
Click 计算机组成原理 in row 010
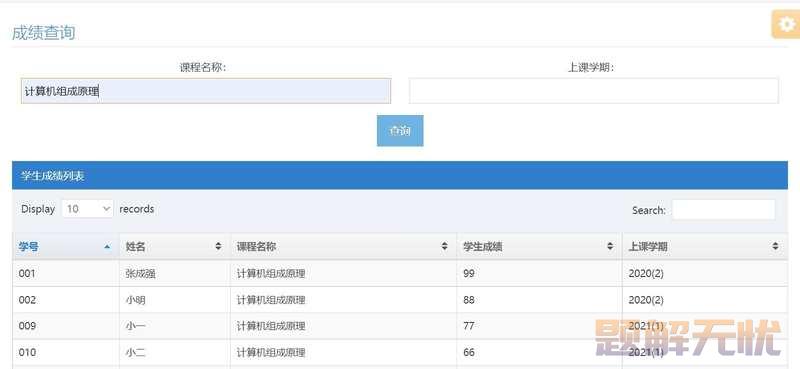tap(271, 353)
